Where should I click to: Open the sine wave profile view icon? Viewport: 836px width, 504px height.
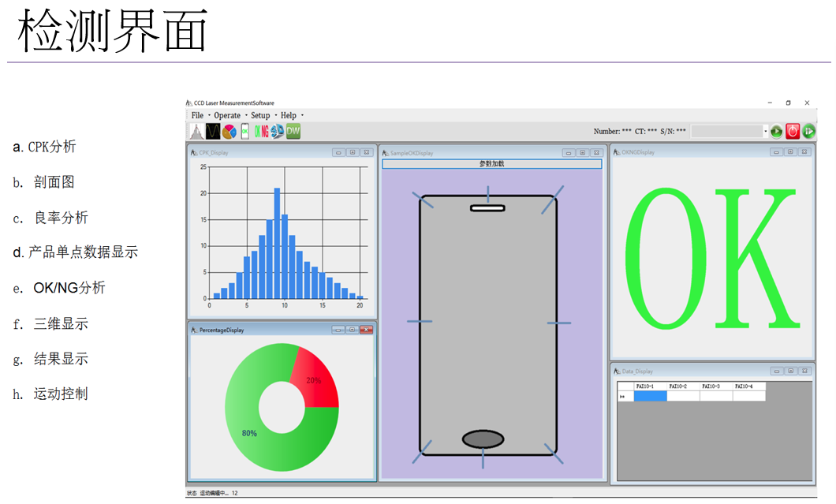click(213, 131)
